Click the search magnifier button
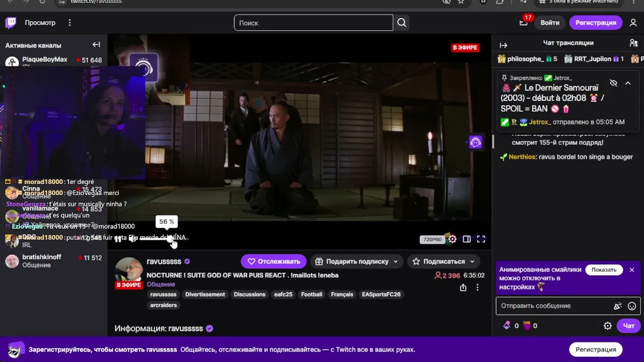The width and height of the screenshot is (644, 362). (401, 23)
